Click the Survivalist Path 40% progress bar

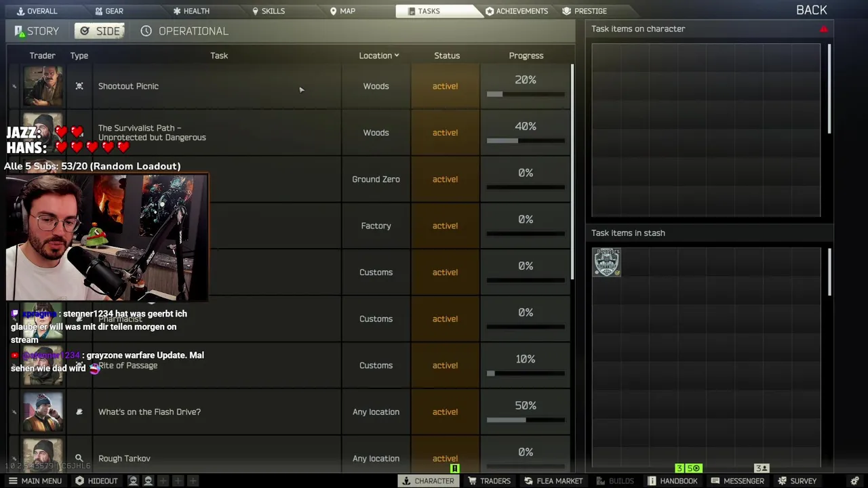526,141
